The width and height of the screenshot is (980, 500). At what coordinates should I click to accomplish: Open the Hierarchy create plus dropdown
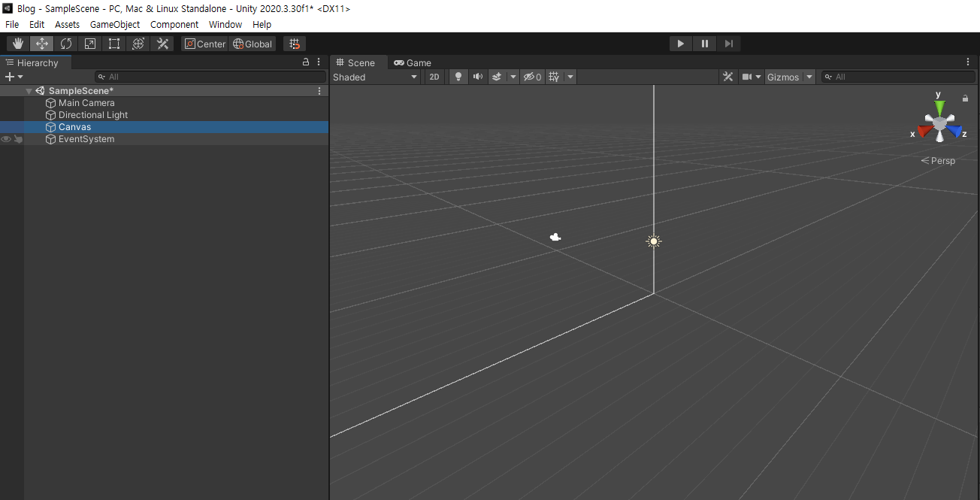[x=14, y=77]
